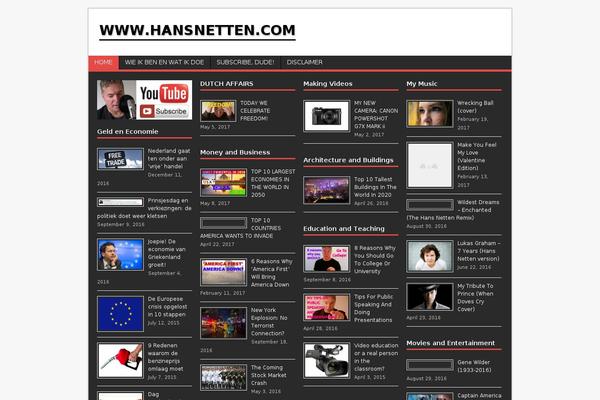The height and width of the screenshot is (400, 600).
Task: Open the Geld en Economie category heading
Action: click(x=127, y=131)
